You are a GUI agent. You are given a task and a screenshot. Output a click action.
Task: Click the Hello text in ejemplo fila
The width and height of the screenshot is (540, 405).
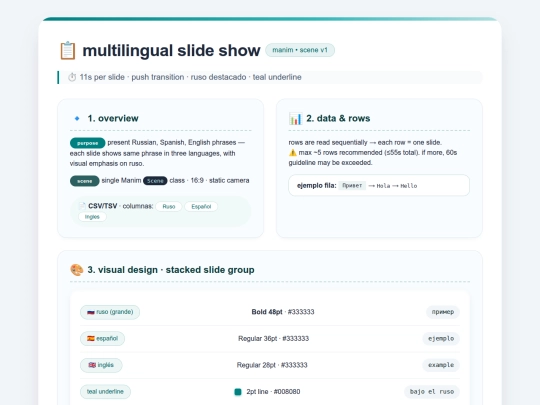coord(409,186)
